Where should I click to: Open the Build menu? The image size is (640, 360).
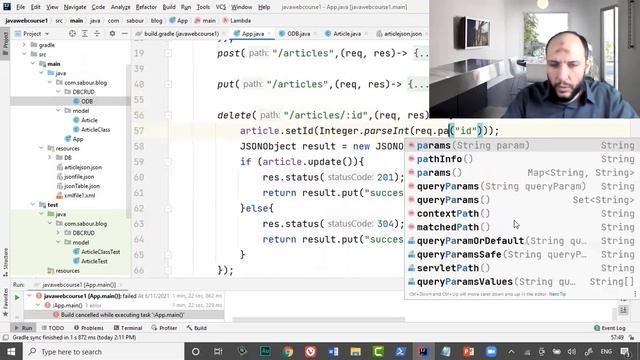point(169,7)
